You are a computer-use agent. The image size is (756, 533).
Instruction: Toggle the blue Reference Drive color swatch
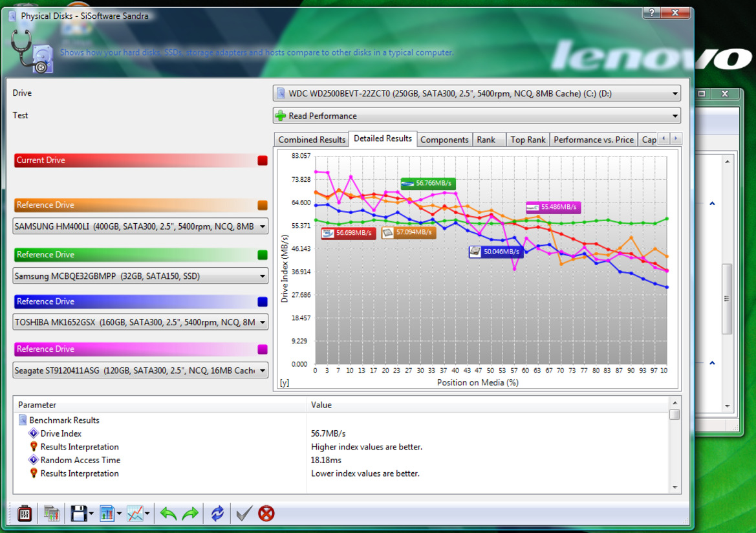point(263,301)
